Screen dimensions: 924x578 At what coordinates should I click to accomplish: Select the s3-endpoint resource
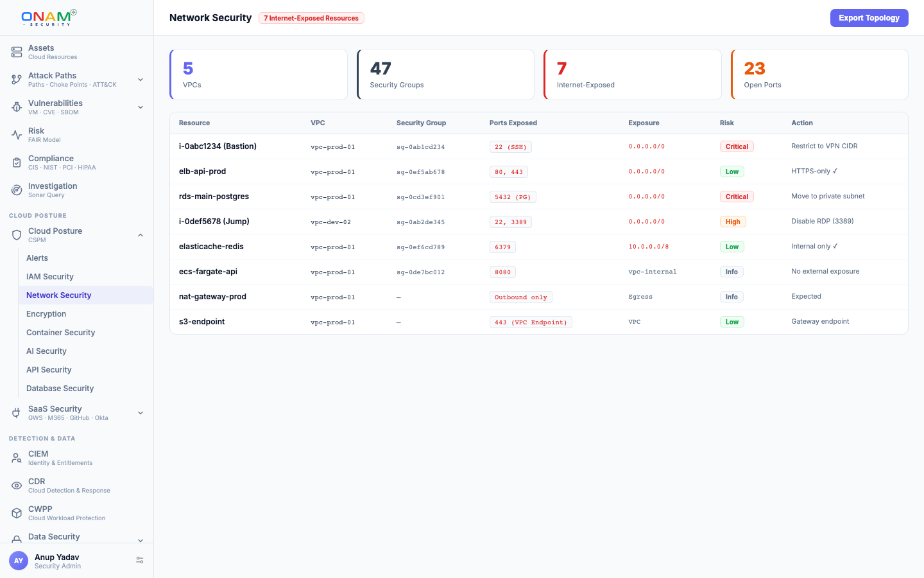coord(201,322)
